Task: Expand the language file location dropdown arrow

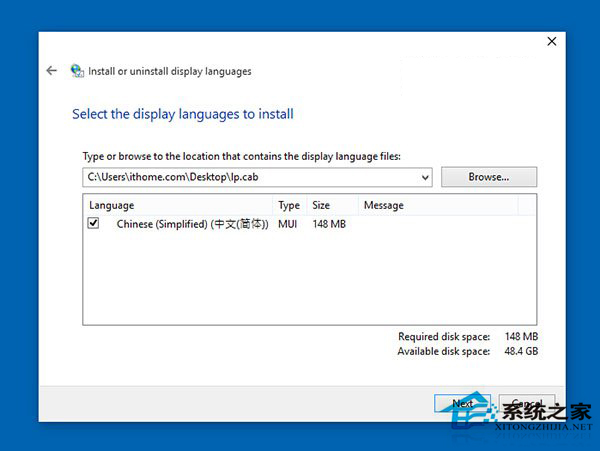Action: 425,178
